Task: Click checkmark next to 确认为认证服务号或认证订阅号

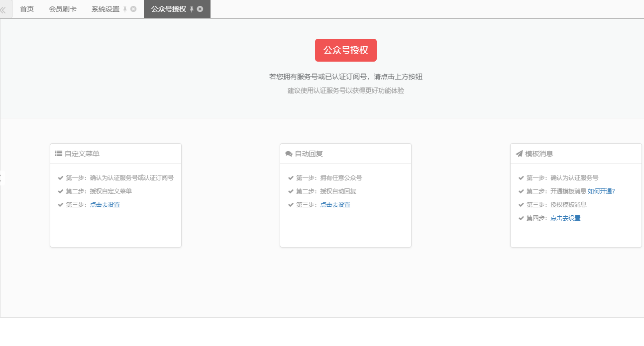Action: pyautogui.click(x=61, y=177)
